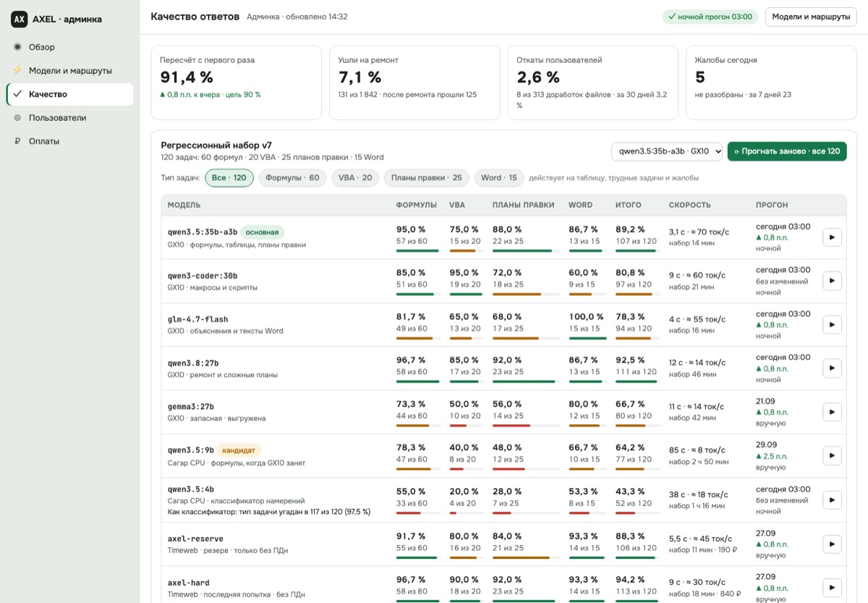Start the run for qwen3-coder:30b row
The image size is (868, 603).
832,280
